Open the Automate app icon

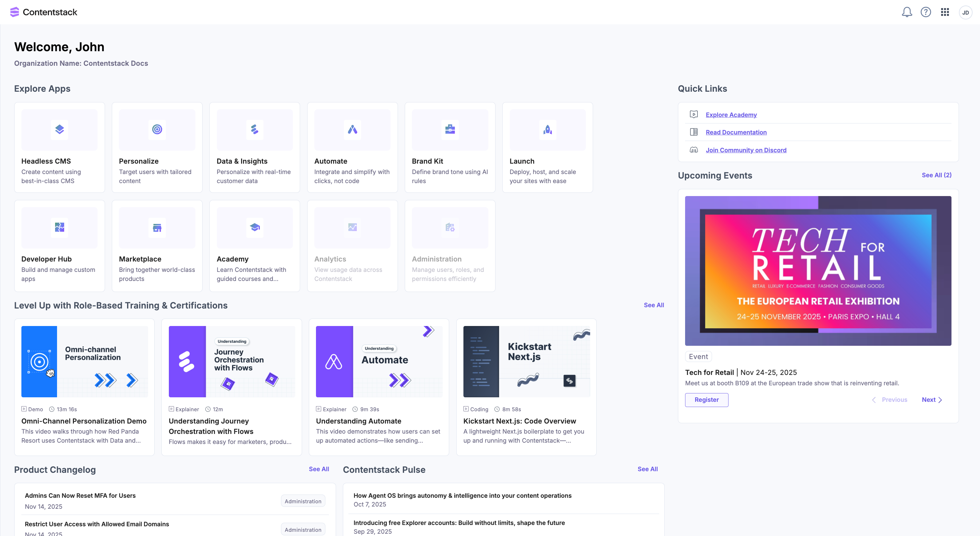352,129
